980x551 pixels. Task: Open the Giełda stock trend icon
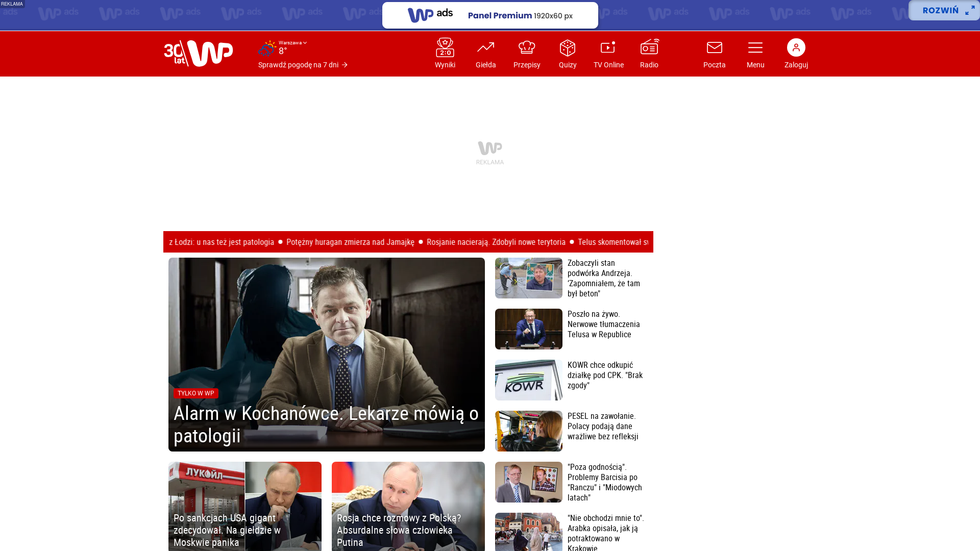(x=485, y=48)
